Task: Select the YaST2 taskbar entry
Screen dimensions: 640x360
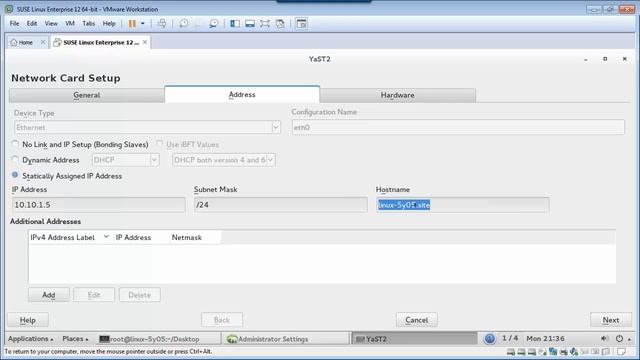Action: coord(414,339)
